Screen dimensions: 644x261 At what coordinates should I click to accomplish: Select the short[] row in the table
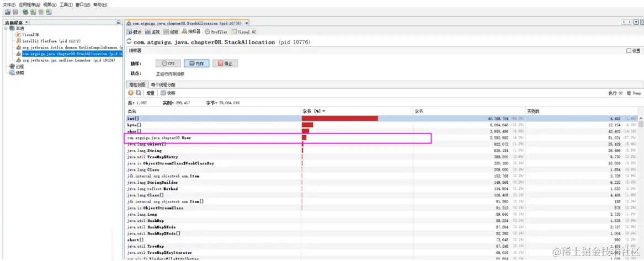point(382,239)
